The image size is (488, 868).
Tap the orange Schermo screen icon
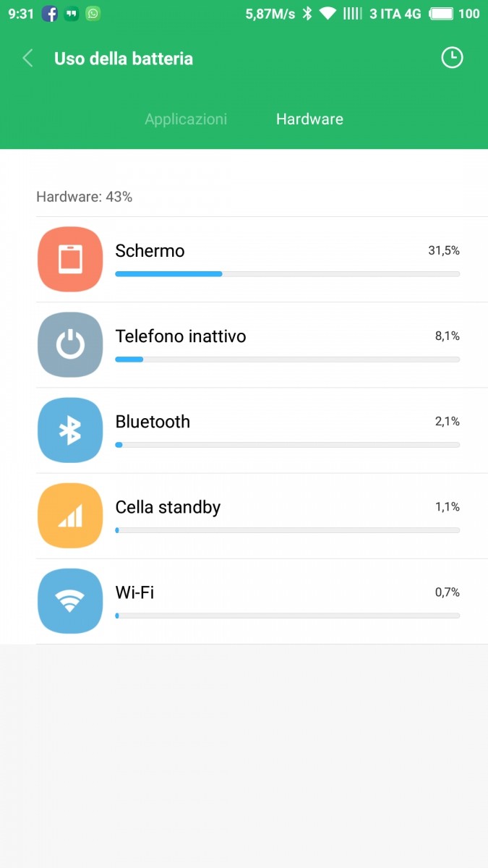pos(70,259)
